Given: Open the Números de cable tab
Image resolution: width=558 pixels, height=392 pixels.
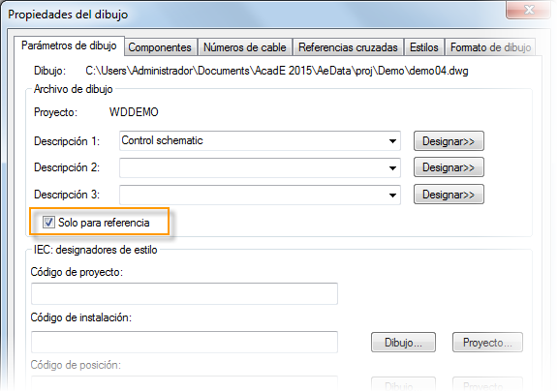Looking at the screenshot, I should pos(245,47).
